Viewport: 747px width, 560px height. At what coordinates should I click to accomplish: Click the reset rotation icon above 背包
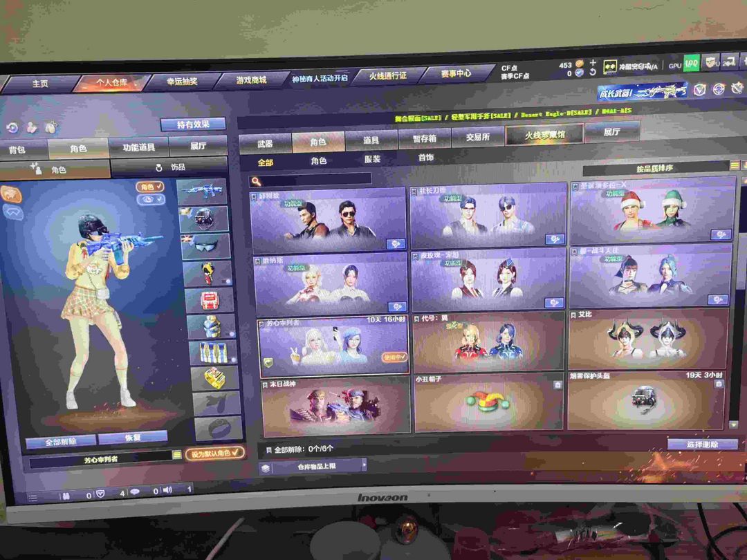point(13,128)
